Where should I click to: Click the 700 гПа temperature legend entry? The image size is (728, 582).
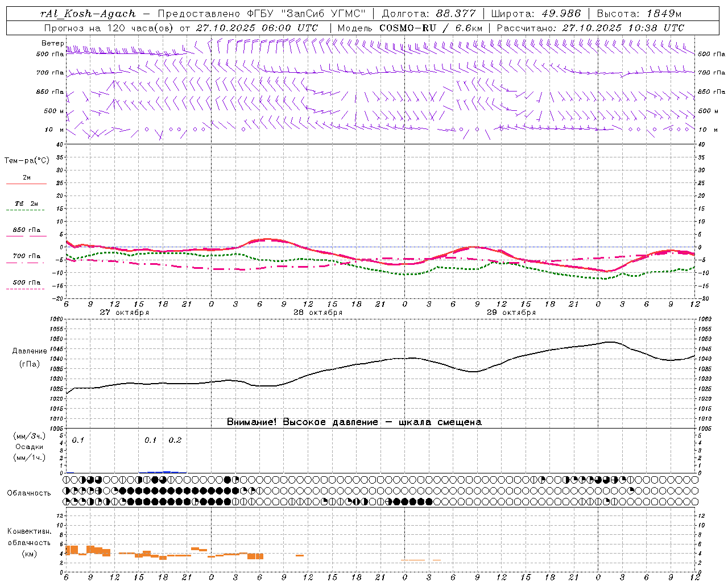[27, 256]
